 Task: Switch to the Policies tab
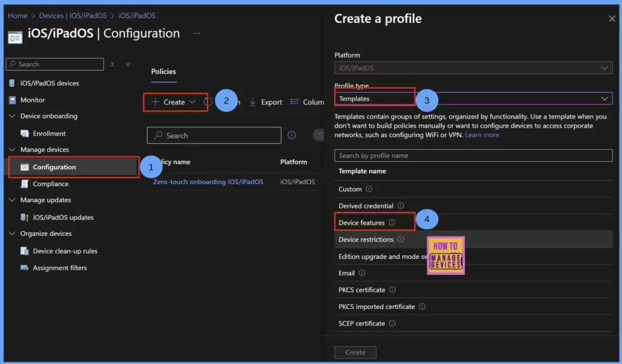(x=163, y=72)
